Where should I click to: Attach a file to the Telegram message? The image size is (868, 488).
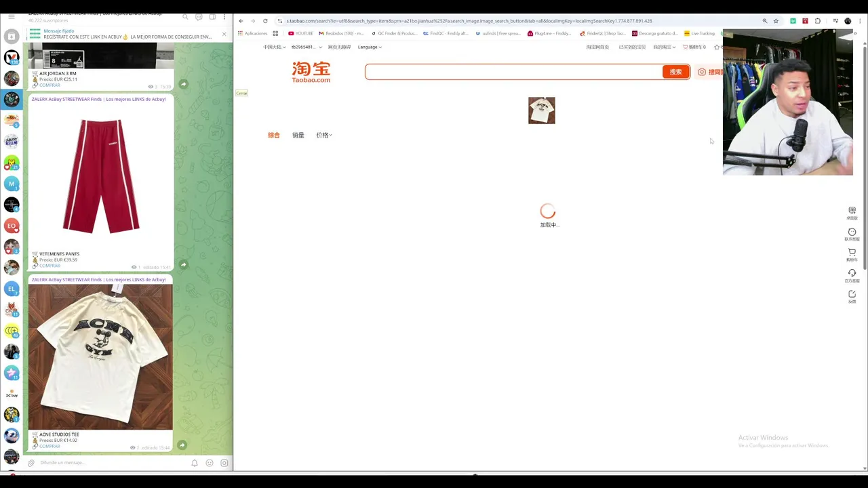[31, 463]
